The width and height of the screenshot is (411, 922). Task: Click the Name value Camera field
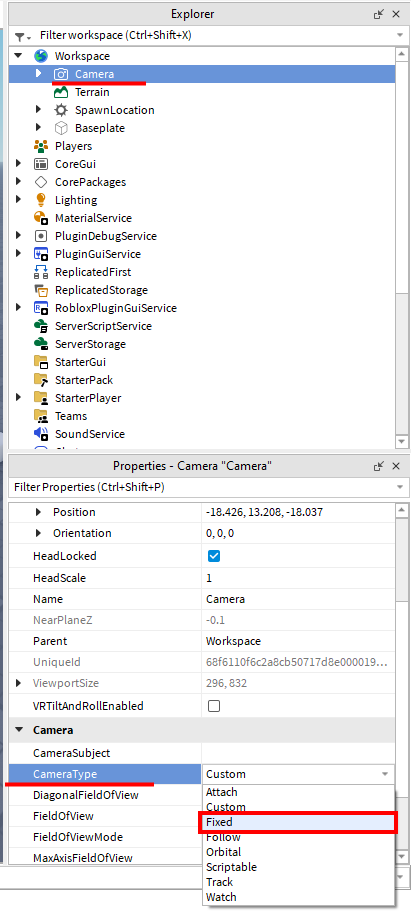298,599
